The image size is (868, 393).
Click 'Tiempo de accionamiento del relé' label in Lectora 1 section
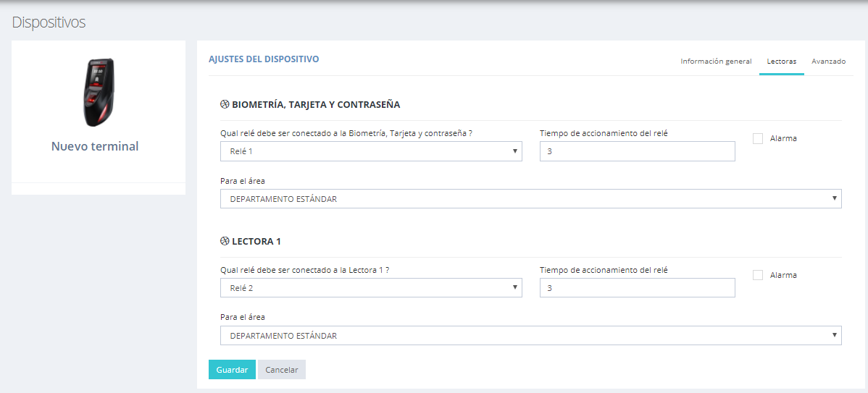point(604,270)
